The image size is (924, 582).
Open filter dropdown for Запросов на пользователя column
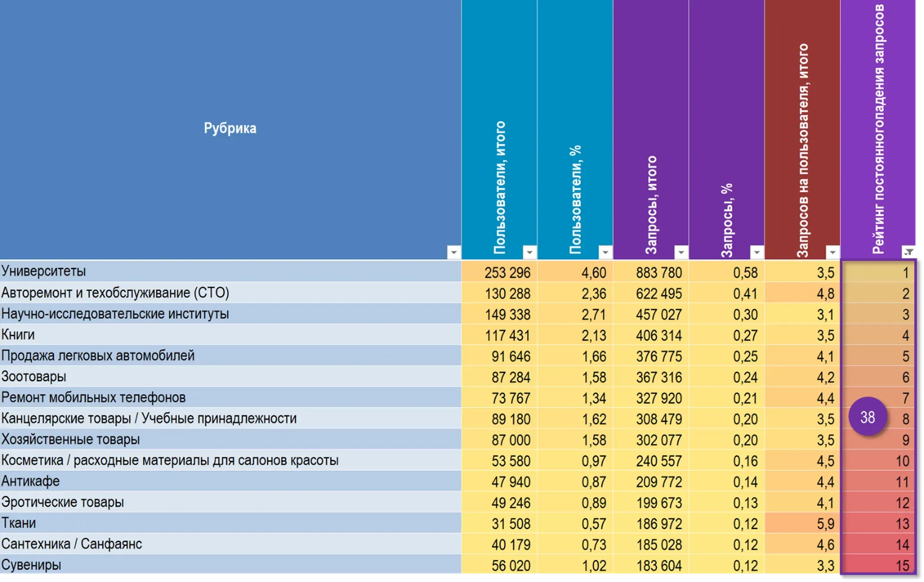coord(832,252)
